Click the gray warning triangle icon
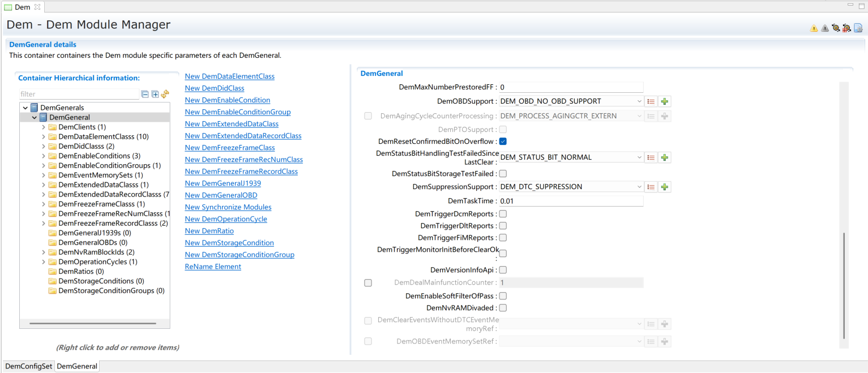Screen dimensions: 868x373 click(824, 28)
